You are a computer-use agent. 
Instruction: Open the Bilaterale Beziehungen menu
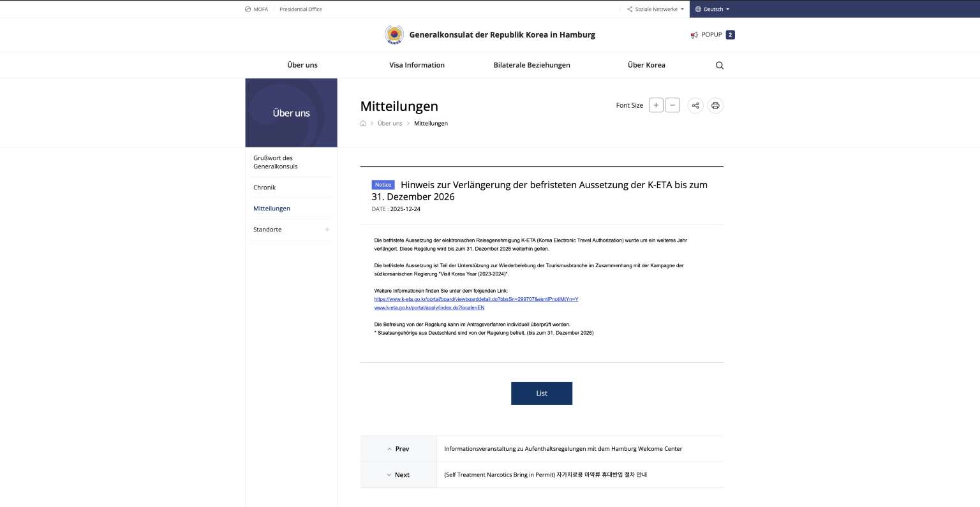coord(531,65)
